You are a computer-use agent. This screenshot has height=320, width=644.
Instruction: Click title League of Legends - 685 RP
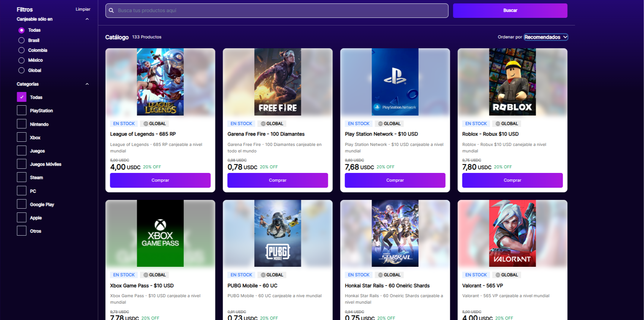tap(143, 134)
